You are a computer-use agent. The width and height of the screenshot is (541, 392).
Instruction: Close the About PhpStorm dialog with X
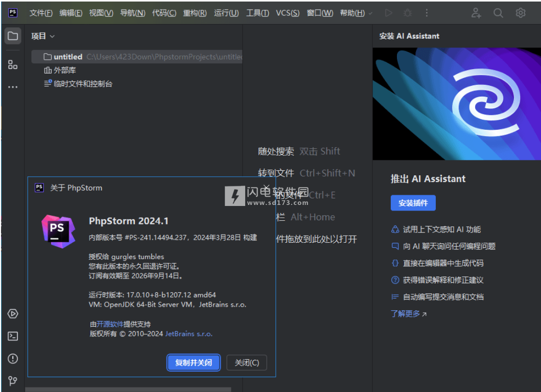point(266,188)
